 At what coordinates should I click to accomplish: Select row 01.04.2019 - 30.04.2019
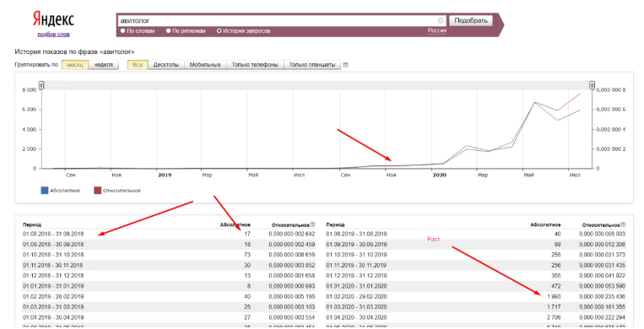[169, 317]
